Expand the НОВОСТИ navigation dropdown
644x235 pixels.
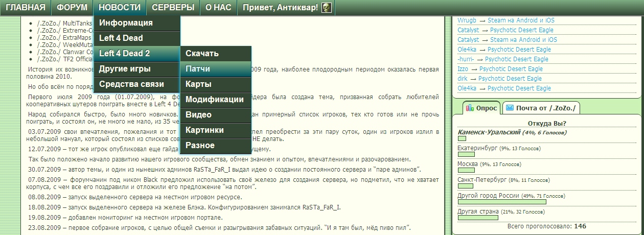120,8
